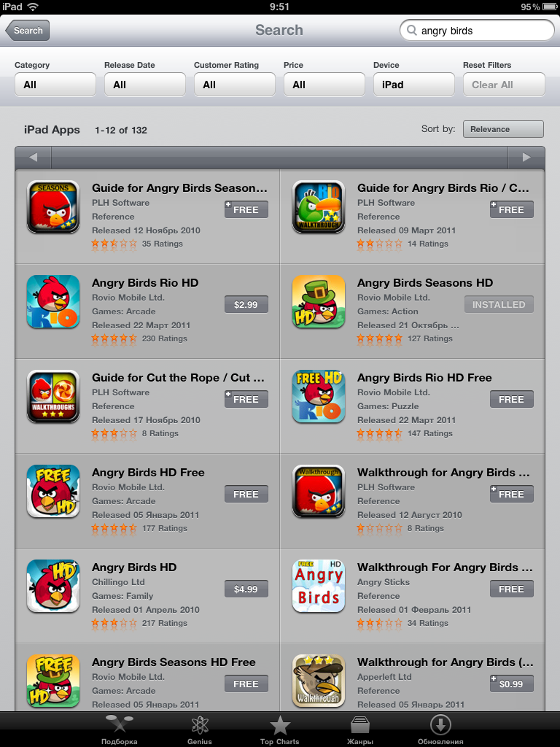This screenshot has width=560, height=747.
Task: Change the Sort by Relevance dropdown
Action: tap(503, 129)
